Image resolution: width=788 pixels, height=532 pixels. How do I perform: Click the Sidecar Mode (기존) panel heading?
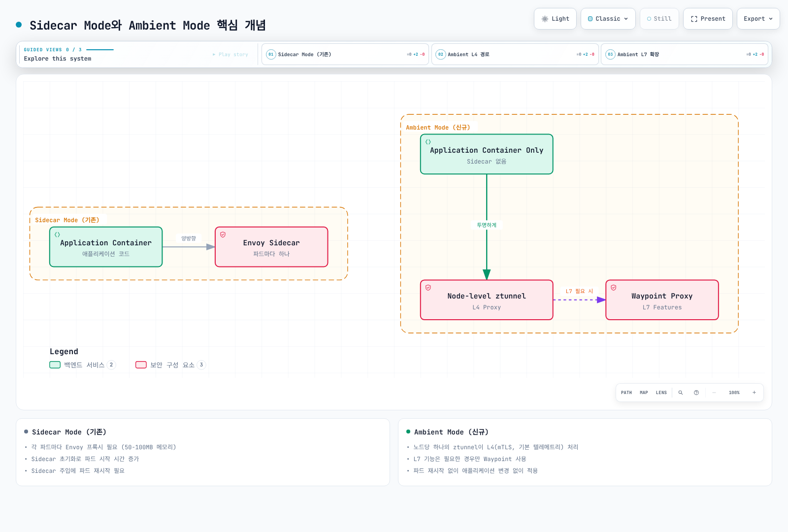69,432
